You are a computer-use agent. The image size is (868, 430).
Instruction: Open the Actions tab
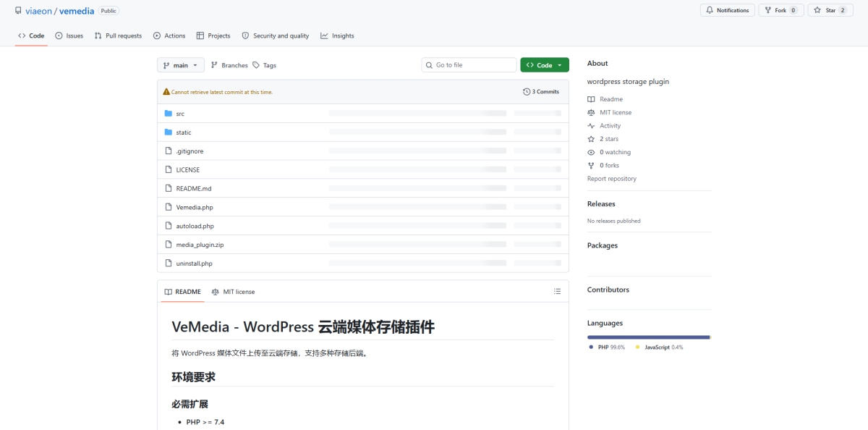pos(169,35)
